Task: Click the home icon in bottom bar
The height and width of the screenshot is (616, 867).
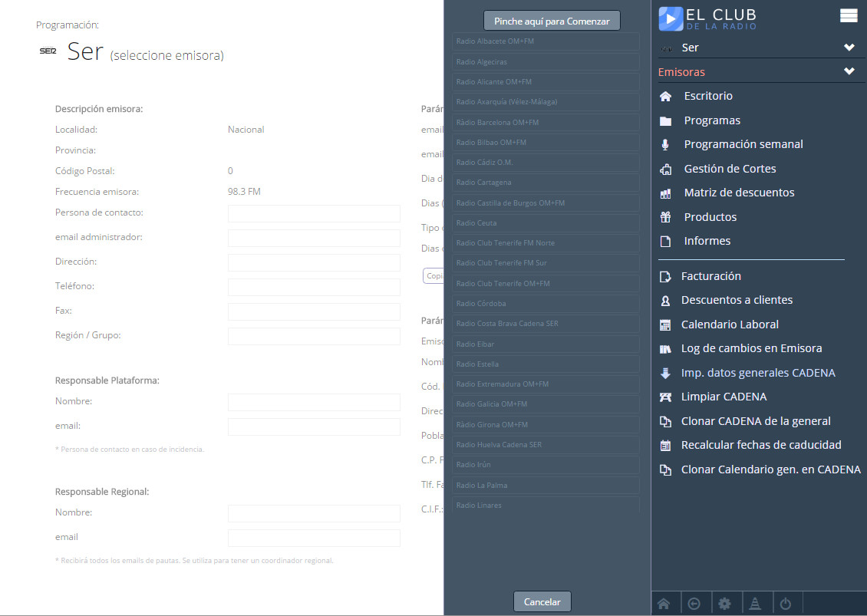Action: pos(664,604)
